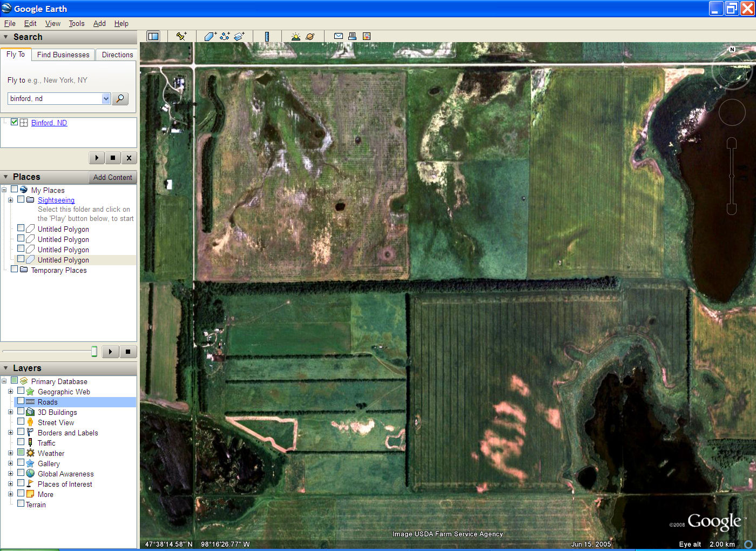Toggle sunlight across the landscape
The image size is (756, 551).
295,36
